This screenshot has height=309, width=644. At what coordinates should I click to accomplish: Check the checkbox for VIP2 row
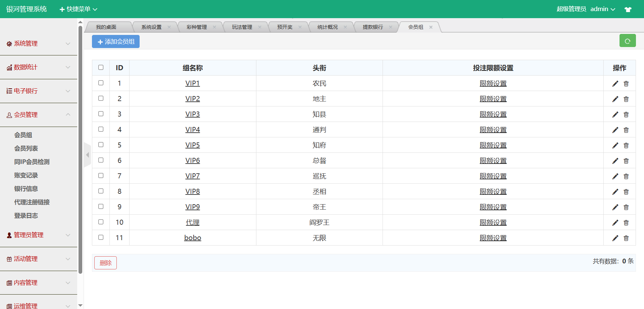(x=101, y=98)
